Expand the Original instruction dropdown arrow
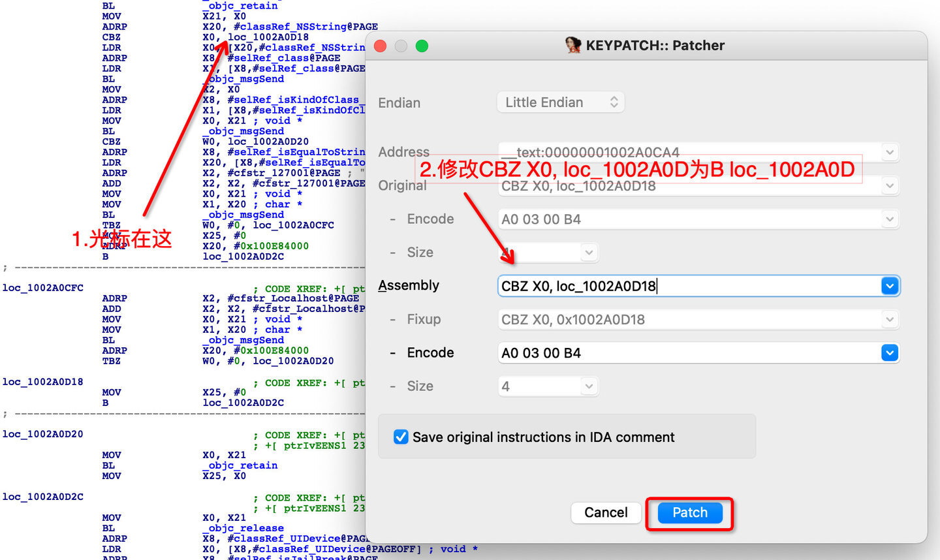This screenshot has width=940, height=560. click(x=889, y=186)
